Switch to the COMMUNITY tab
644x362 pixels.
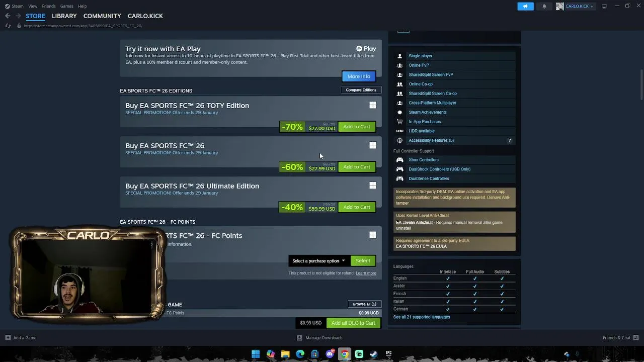pos(102,16)
